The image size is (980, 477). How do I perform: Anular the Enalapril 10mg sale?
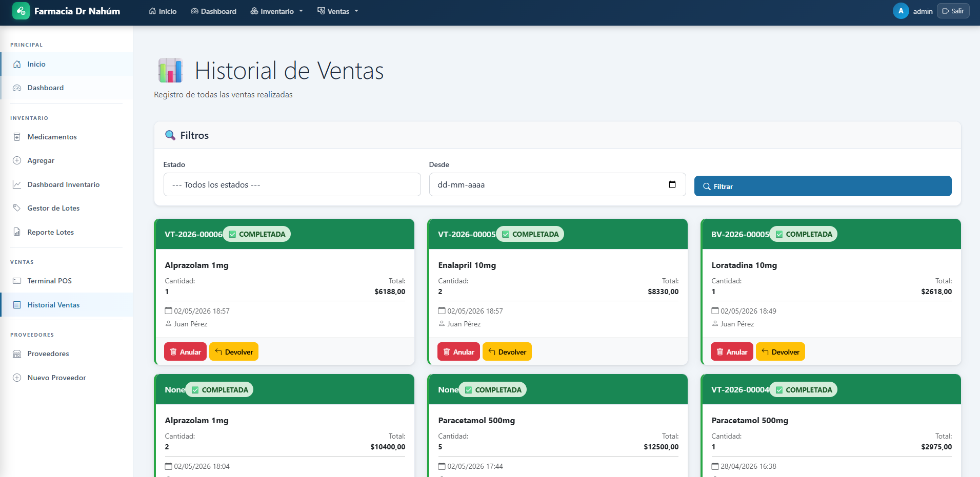[458, 351]
